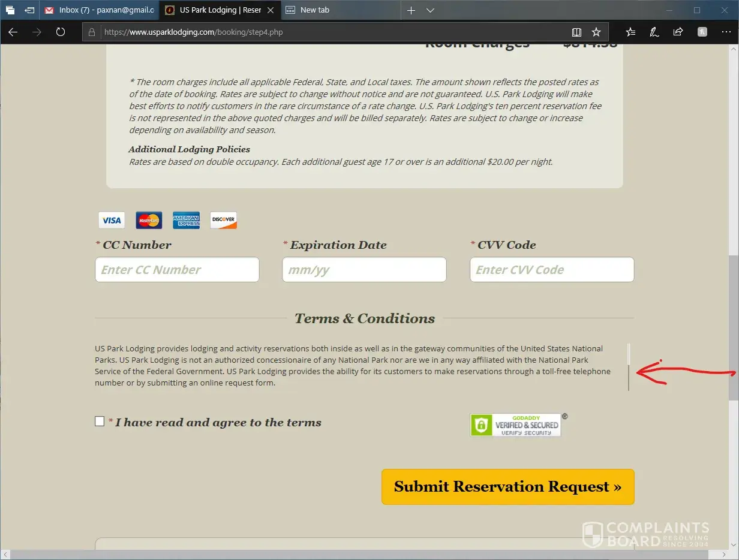The width and height of the screenshot is (739, 560).
Task: Click the gray extension icon in toolbar
Action: click(702, 32)
